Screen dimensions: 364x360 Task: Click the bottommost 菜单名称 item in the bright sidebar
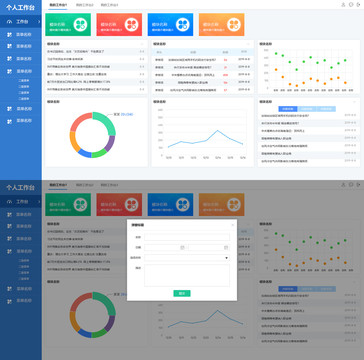pyautogui.click(x=21, y=121)
